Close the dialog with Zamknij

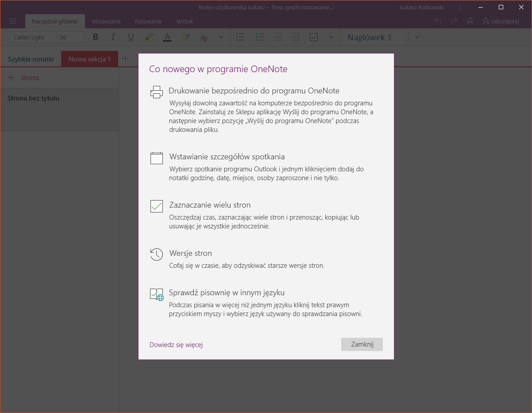[x=362, y=344]
